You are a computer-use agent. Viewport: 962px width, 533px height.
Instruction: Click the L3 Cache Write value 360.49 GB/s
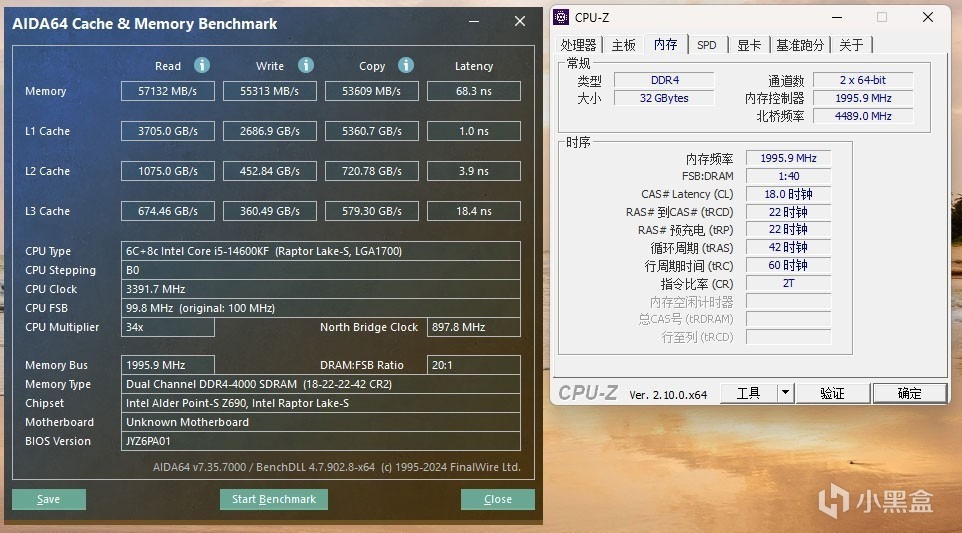tap(269, 210)
